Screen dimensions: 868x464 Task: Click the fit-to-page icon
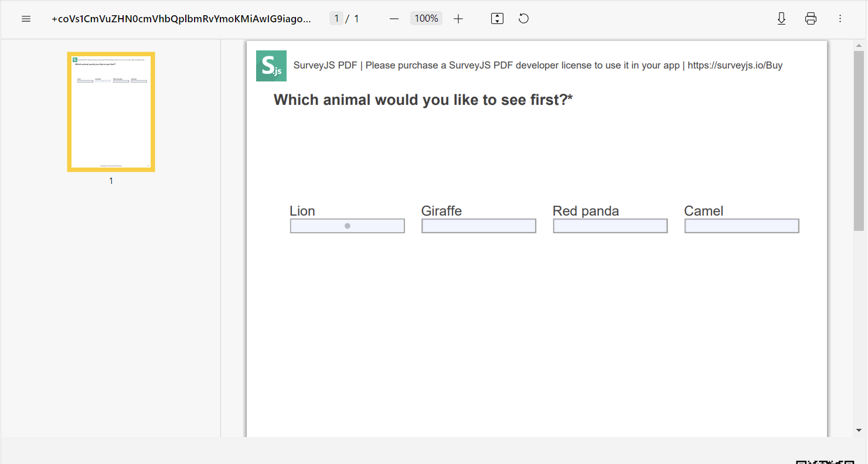(x=496, y=18)
